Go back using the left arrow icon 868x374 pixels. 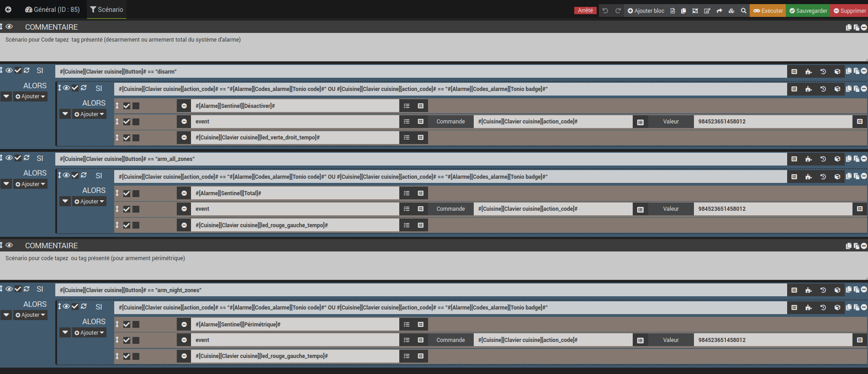8,10
